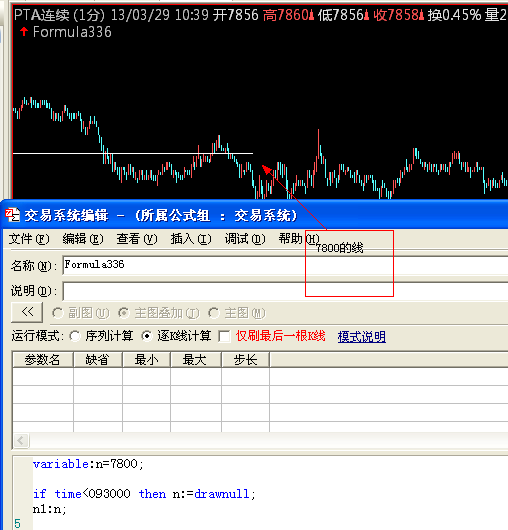Image resolution: width=508 pixels, height=530 pixels.
Task: Open the 帮助(H) menu
Action: pos(299,239)
